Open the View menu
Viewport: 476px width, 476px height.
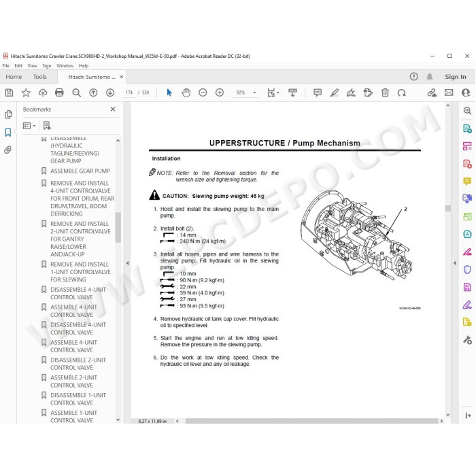[x=32, y=65]
